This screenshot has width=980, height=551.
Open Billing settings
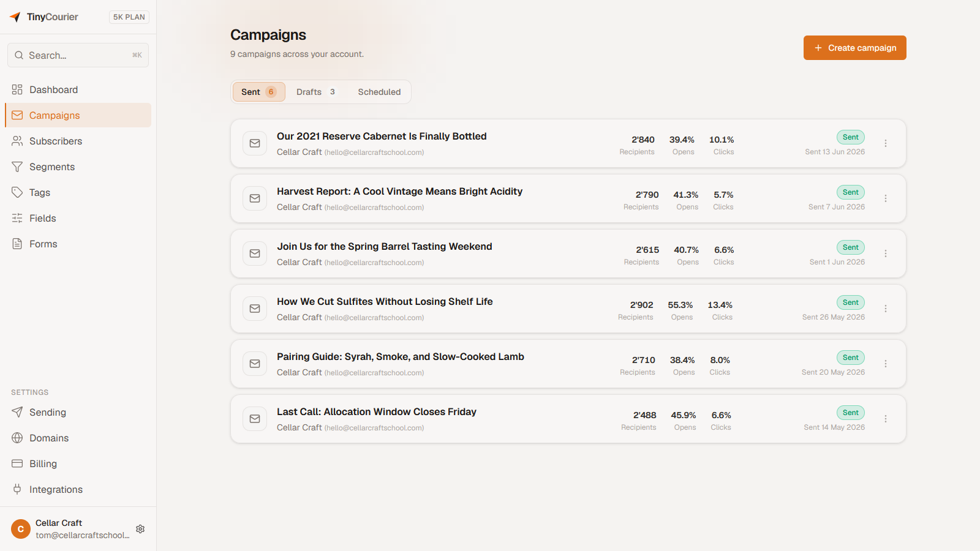pos(78,463)
